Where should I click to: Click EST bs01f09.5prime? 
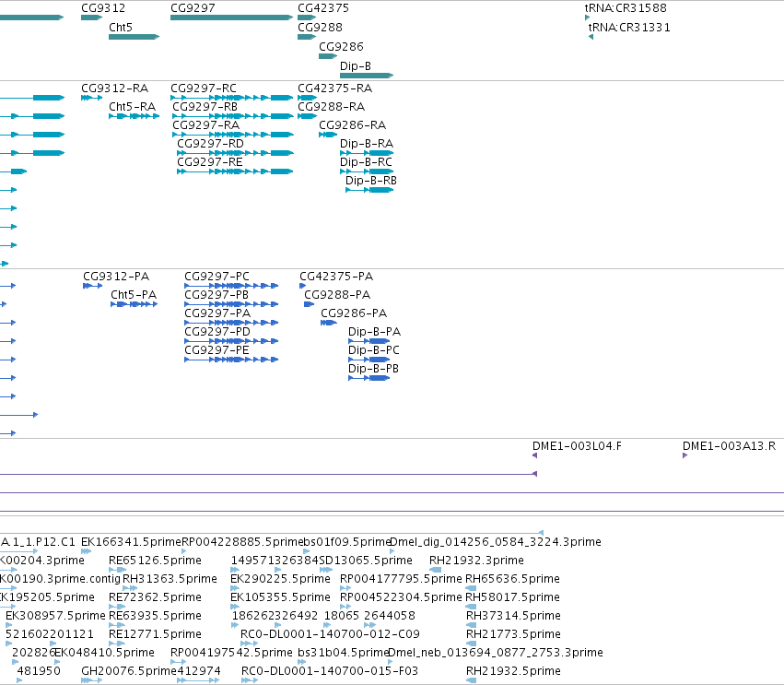pyautogui.click(x=347, y=542)
